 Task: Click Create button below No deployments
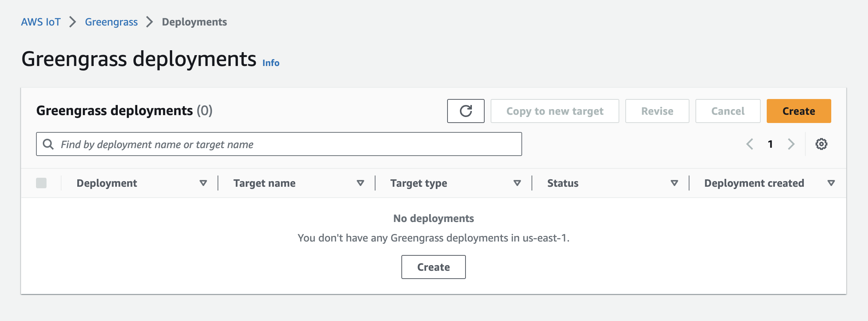pos(434,267)
